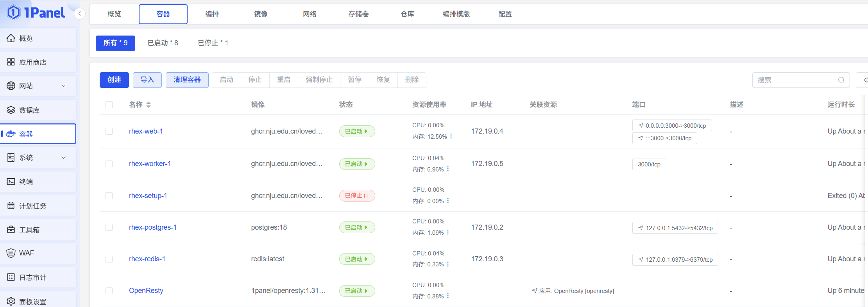Switch to the 网络 tab
Screen dimensions: 868x307
tap(310, 14)
